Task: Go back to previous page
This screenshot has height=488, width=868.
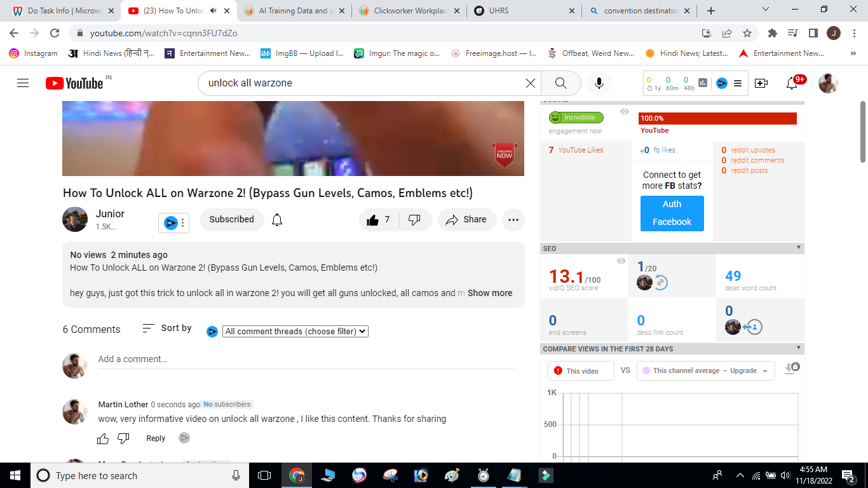Action: click(14, 33)
